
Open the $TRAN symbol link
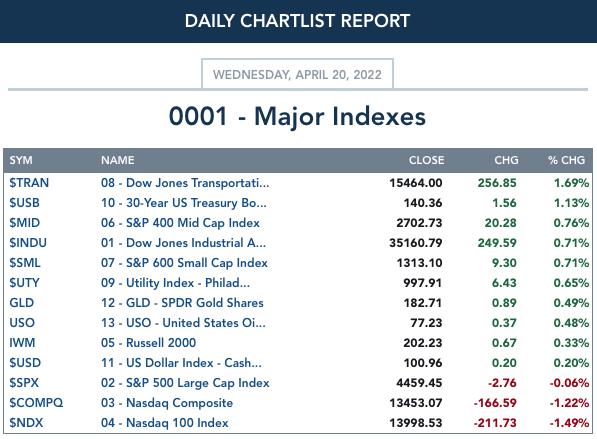point(29,183)
